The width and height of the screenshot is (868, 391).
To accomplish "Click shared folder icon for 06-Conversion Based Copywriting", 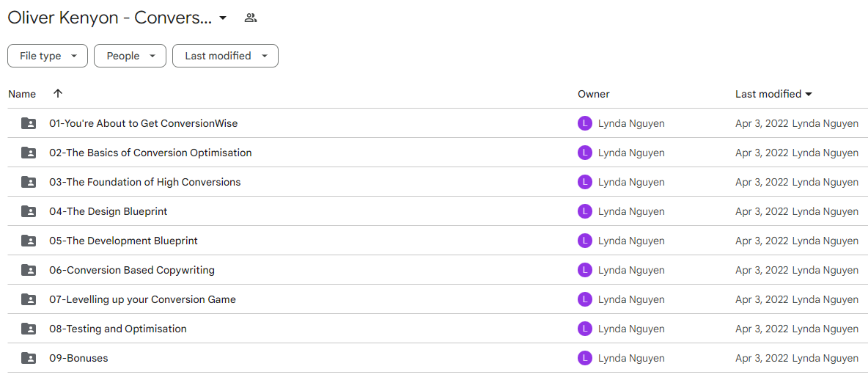I will tap(29, 270).
